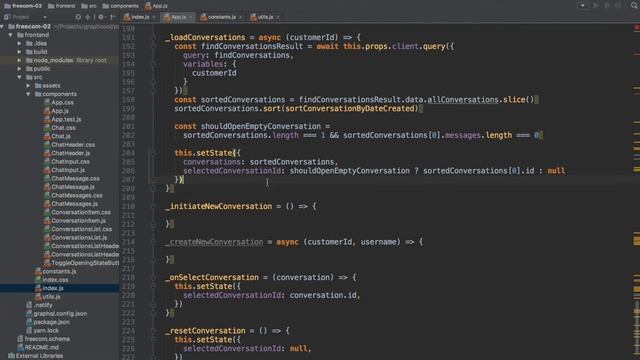Click fold toggle beside _loadConversations line 191
Image resolution: width=640 pixels, height=360 pixels.
(153, 38)
